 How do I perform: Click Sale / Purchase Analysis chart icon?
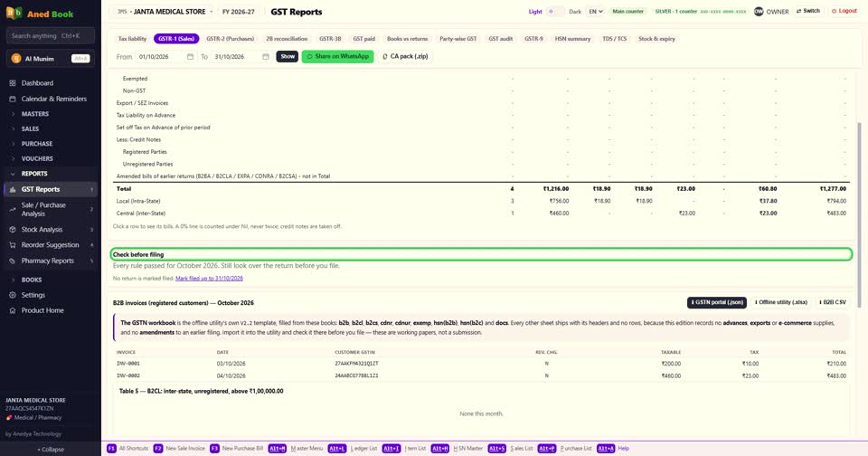click(x=12, y=209)
